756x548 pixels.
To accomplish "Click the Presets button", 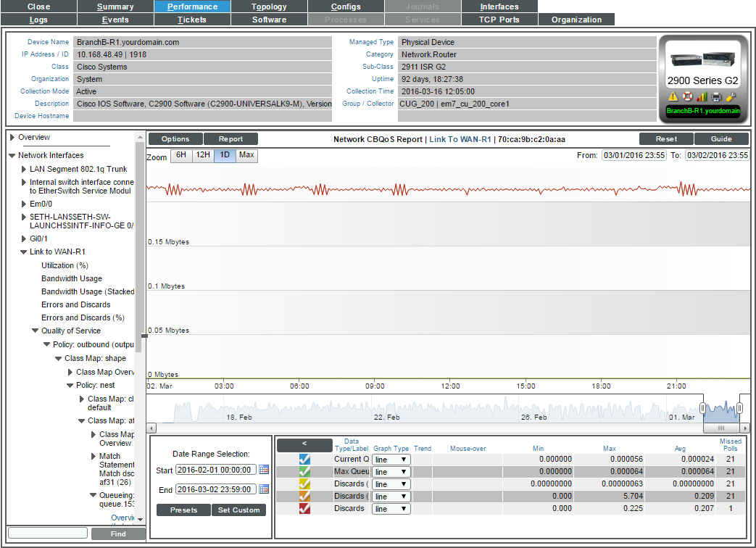I will 183,510.
